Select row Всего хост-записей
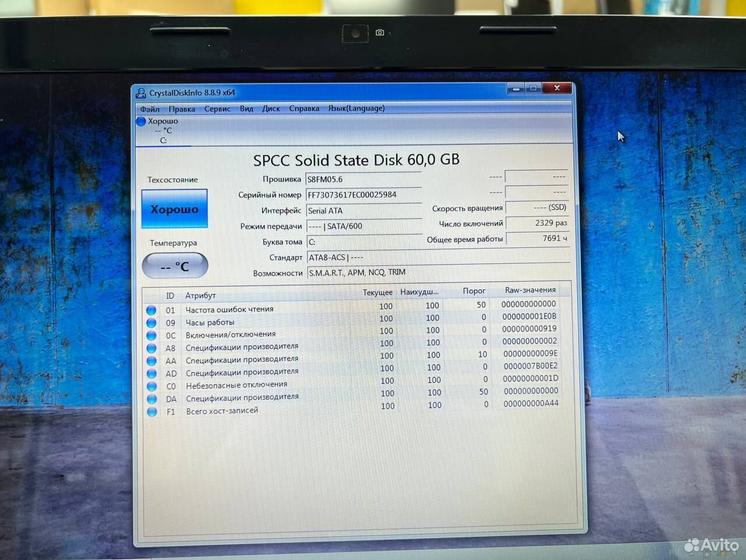 click(x=352, y=407)
